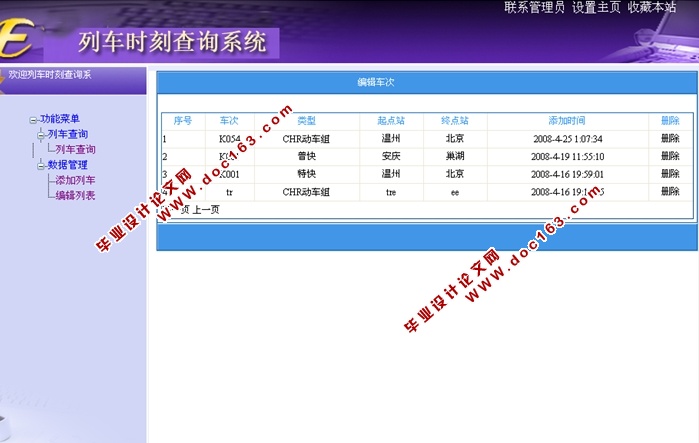
Task: Click the 添加时间 column header
Action: pos(567,120)
